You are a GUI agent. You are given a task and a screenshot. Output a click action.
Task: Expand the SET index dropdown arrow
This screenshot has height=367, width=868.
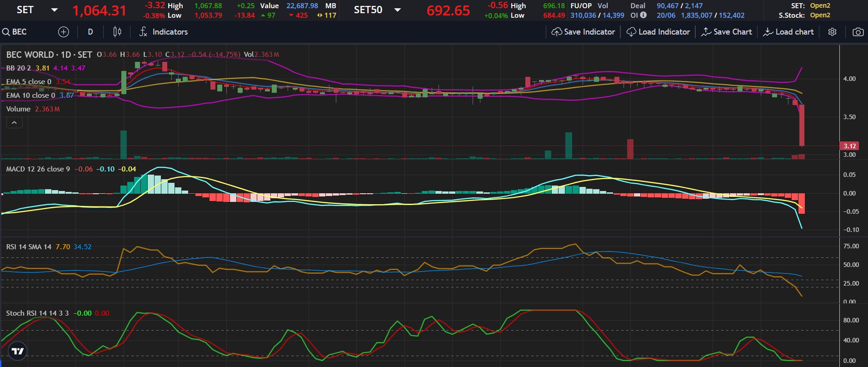[55, 10]
